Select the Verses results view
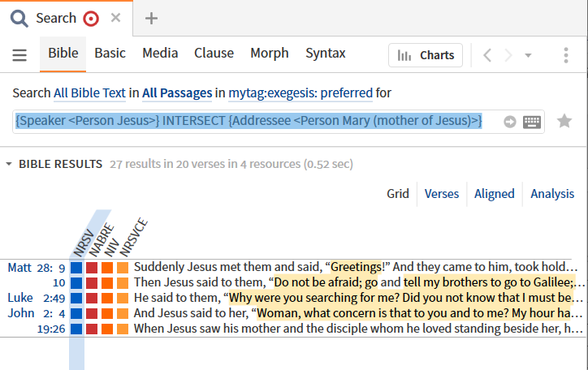The width and height of the screenshot is (588, 370). click(x=441, y=194)
